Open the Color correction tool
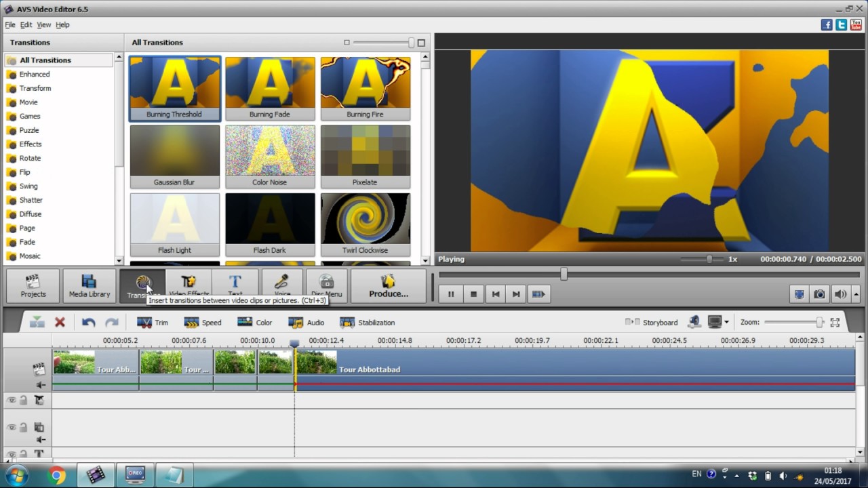The width and height of the screenshot is (868, 488). point(255,323)
